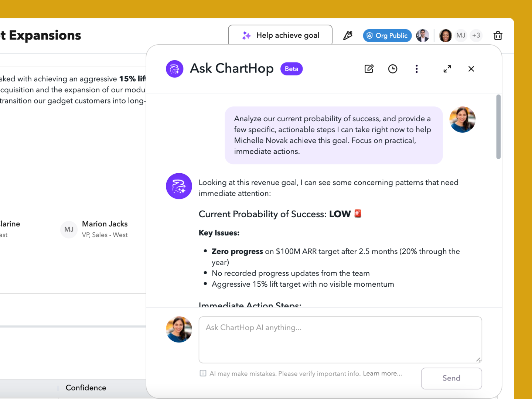Click the Expansions page title
The image size is (532, 399).
tap(41, 35)
